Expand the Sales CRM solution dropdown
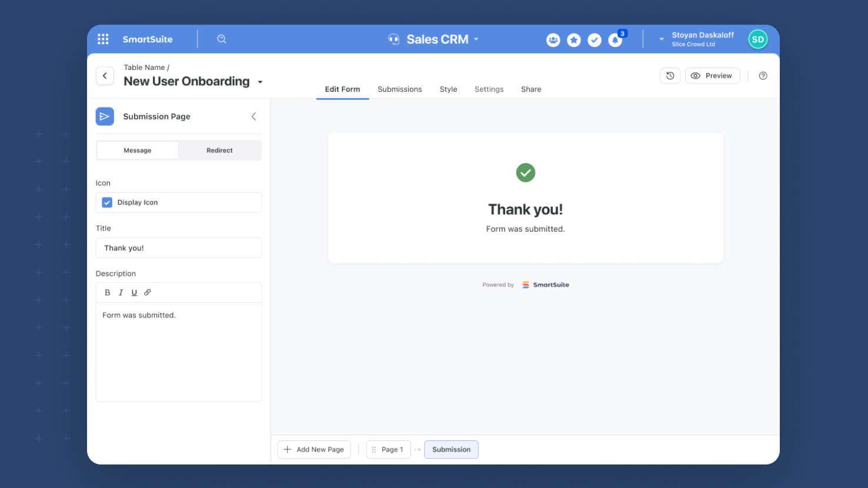This screenshot has height=488, width=868. click(x=476, y=39)
